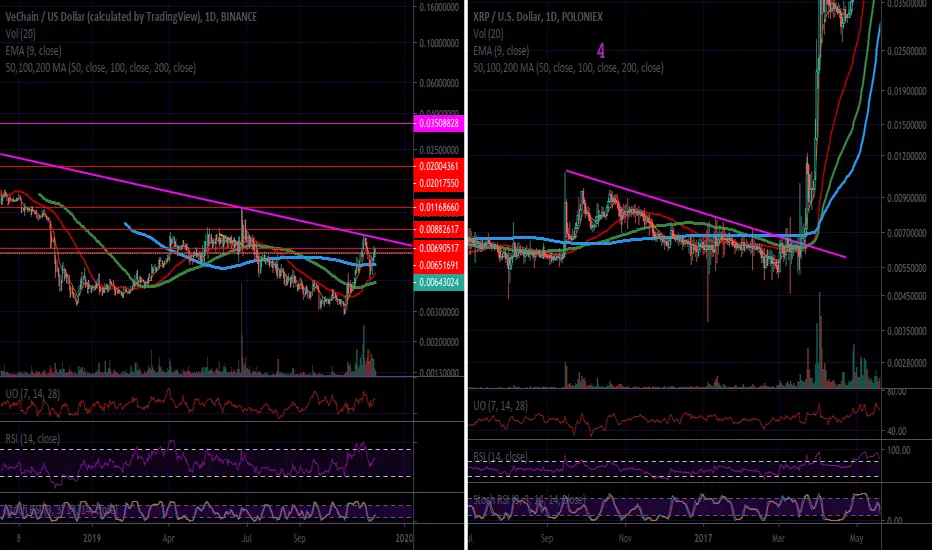Viewport: 932px width, 550px height.
Task: Click 0.00550000 on XRP price axis
Action: tap(907, 268)
